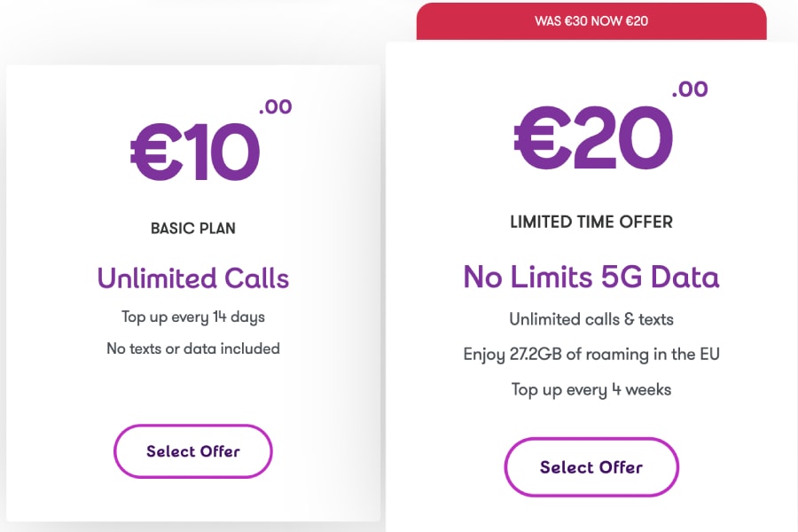
Task: Click the WAS €30 NOW €20 red banner
Action: [x=591, y=21]
